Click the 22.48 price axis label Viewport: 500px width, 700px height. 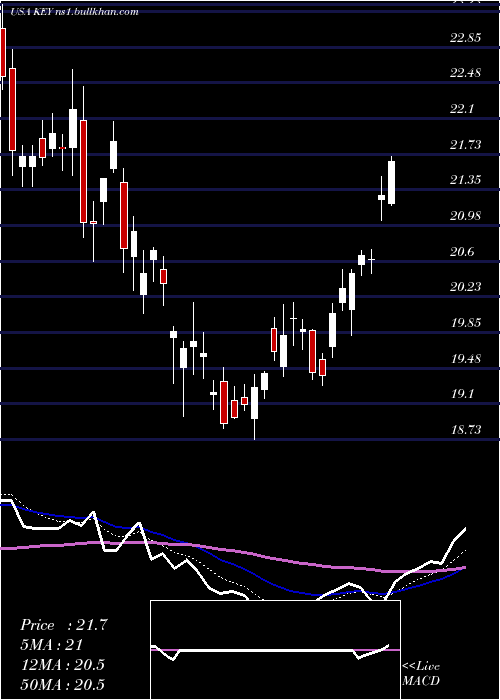(x=466, y=73)
